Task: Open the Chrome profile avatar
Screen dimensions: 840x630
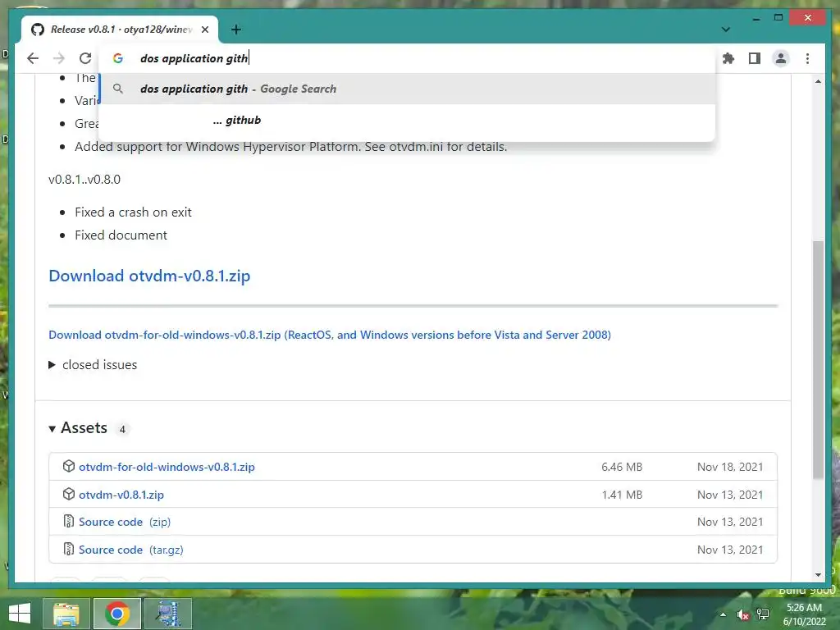Action: [781, 58]
